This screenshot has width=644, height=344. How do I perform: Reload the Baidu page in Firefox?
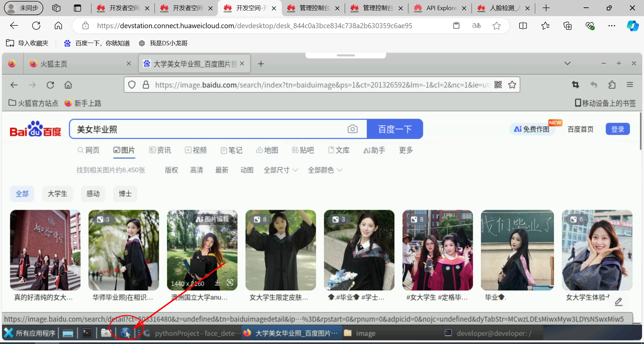(50, 85)
